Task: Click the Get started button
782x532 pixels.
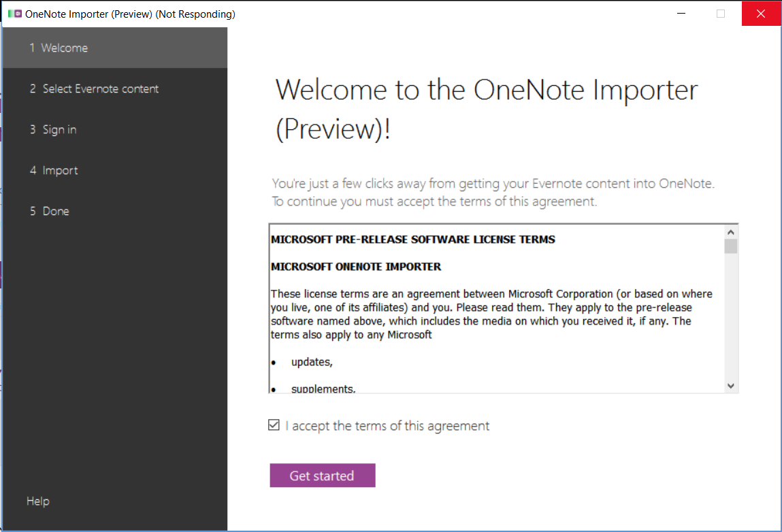Action: pyautogui.click(x=322, y=476)
